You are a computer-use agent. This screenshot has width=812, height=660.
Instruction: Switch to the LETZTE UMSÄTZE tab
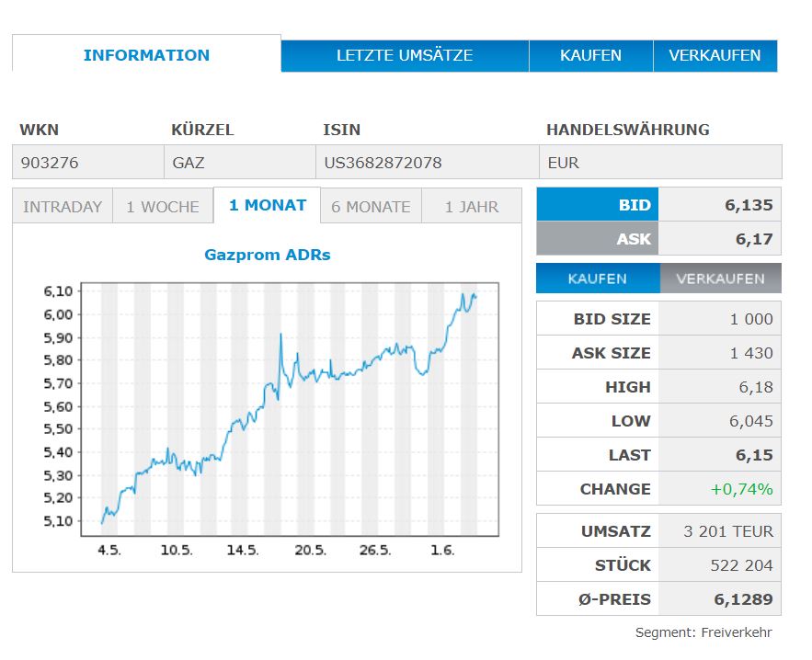point(405,55)
